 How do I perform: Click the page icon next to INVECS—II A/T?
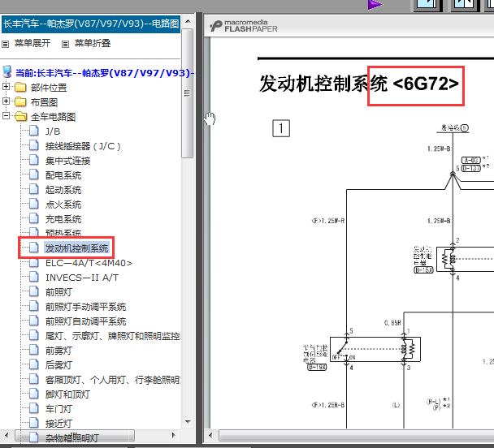pyautogui.click(x=34, y=277)
